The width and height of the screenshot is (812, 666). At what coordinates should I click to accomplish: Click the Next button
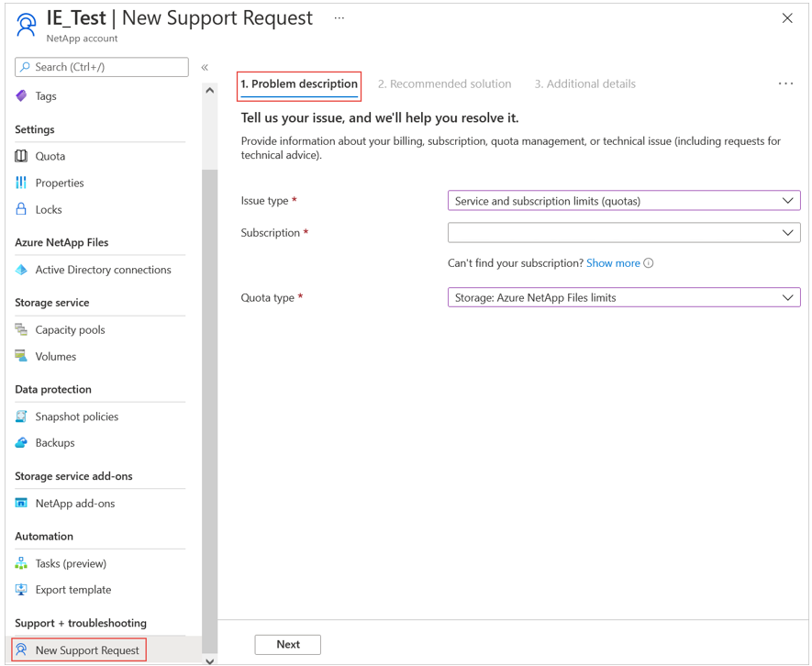coord(287,644)
